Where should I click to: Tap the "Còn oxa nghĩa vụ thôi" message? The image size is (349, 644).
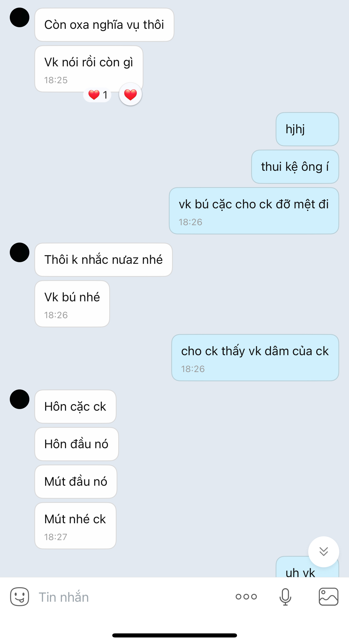(x=104, y=25)
